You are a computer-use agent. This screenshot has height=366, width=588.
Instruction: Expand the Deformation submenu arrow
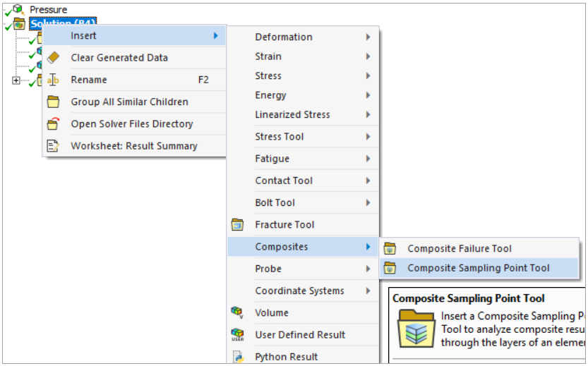368,37
